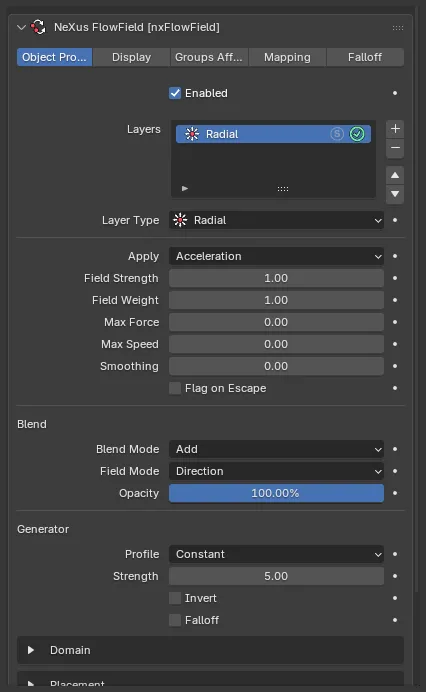Open the Layer Type dropdown
This screenshot has height=692, width=426.
coord(276,220)
